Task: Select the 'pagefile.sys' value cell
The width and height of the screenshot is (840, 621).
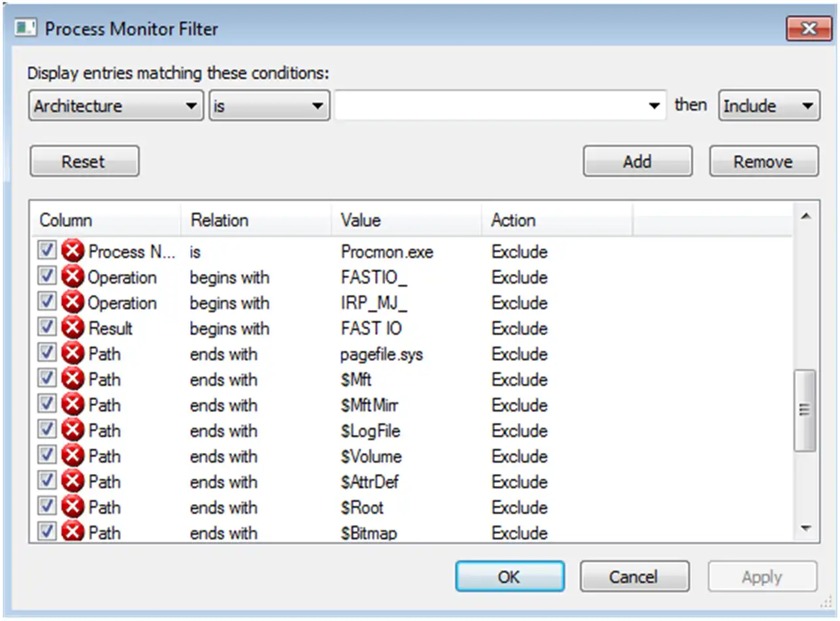Action: tap(382, 354)
